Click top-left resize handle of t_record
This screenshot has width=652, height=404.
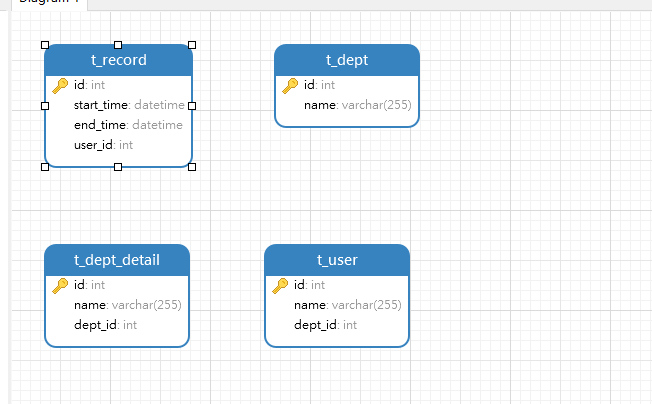click(x=45, y=45)
